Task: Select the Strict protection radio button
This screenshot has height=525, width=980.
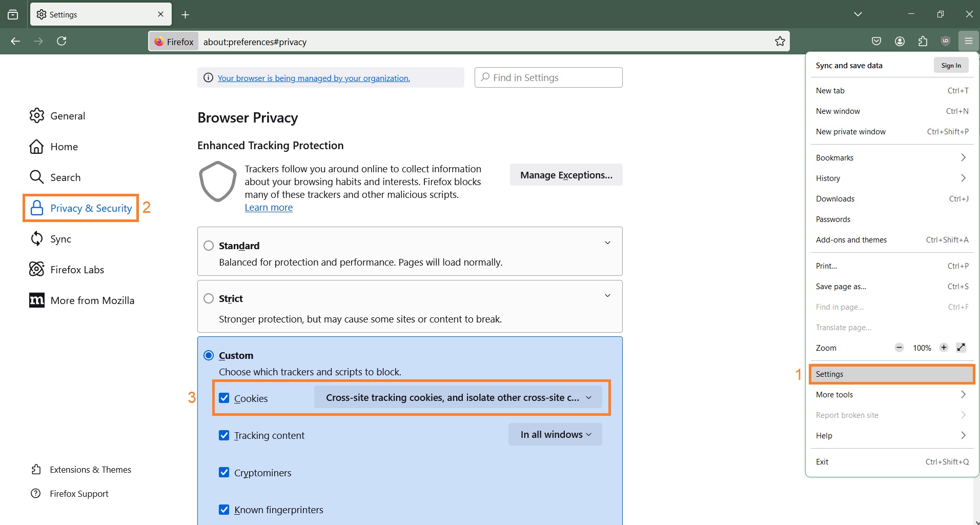Action: [209, 298]
